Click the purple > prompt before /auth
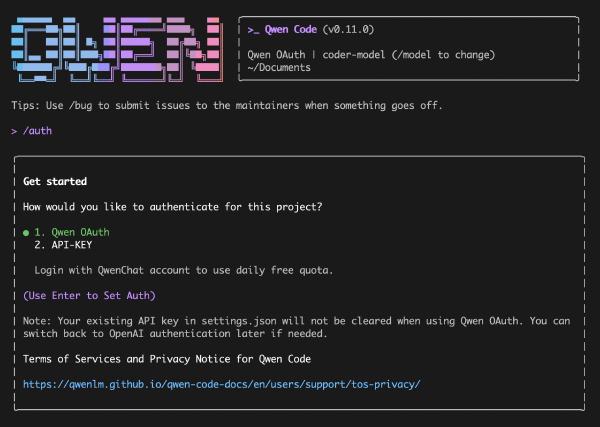This screenshot has width=600, height=427. tap(14, 131)
